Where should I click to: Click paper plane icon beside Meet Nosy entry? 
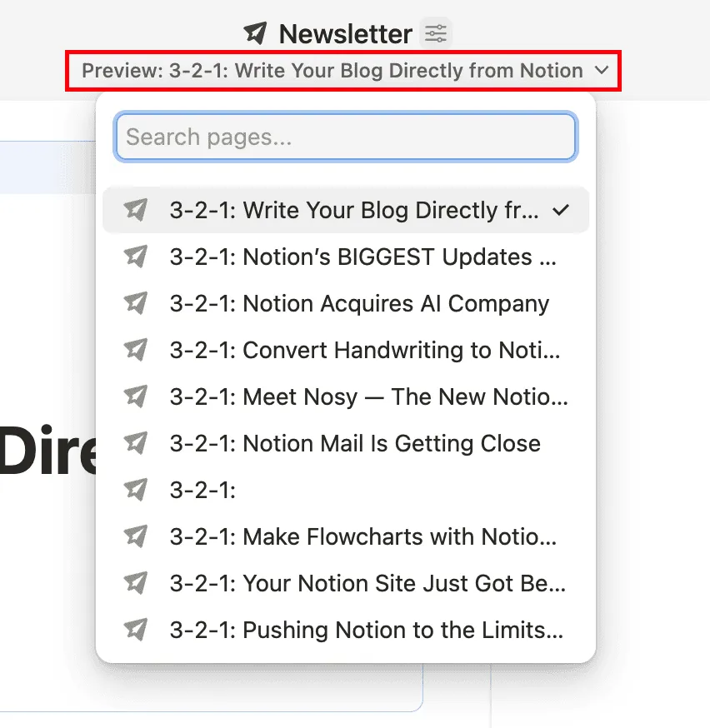(135, 397)
